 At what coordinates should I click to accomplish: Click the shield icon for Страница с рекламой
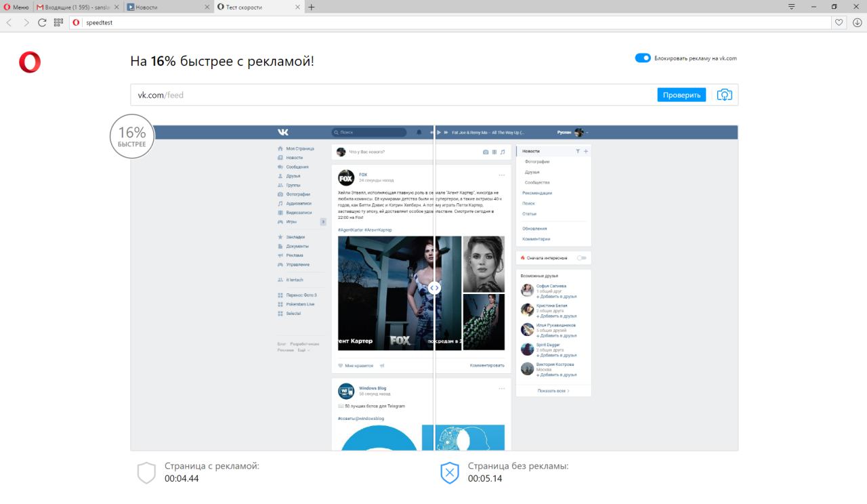146,473
